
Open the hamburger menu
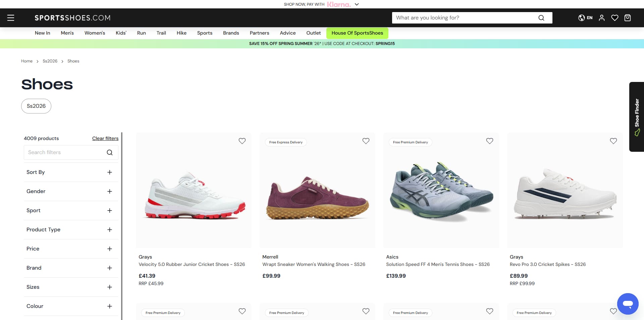point(11,18)
